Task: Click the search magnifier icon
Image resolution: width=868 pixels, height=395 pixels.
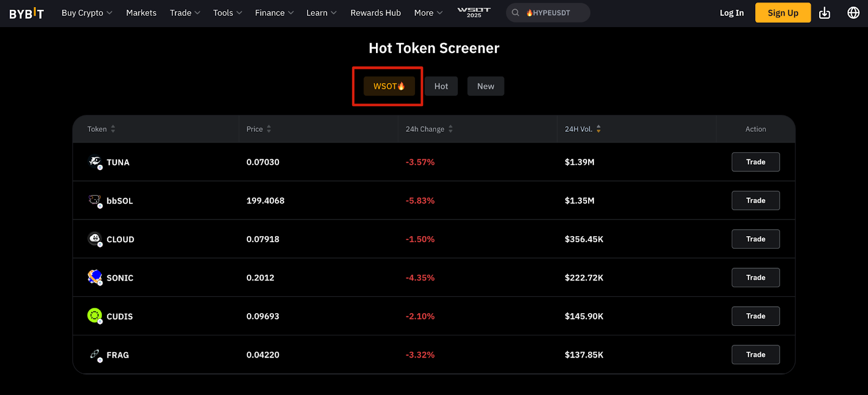Action: point(515,12)
